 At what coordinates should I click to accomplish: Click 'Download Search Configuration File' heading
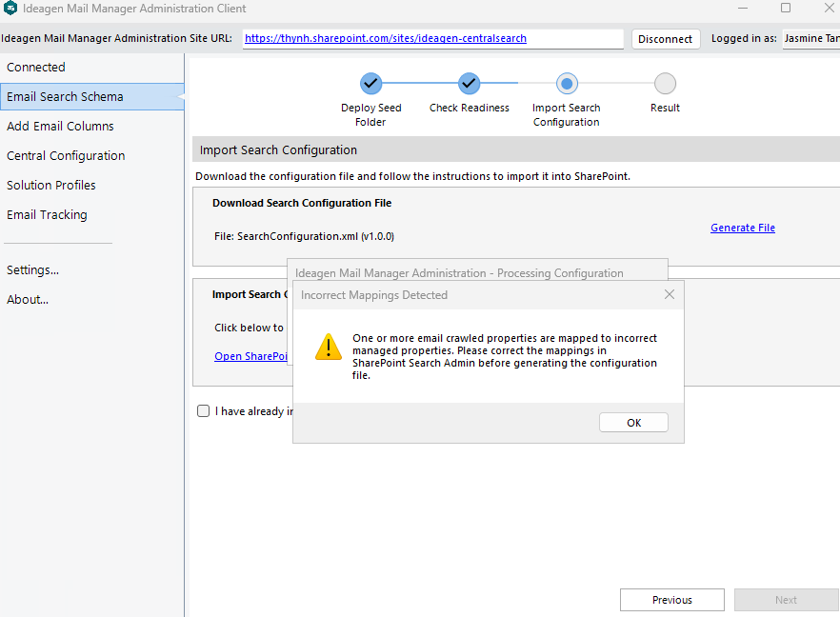(302, 203)
